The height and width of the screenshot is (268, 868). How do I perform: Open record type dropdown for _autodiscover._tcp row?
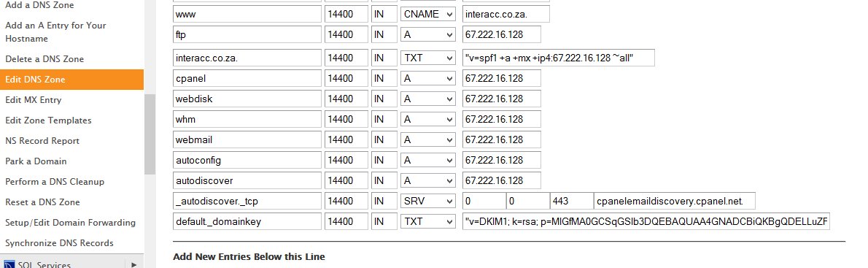[x=428, y=201]
